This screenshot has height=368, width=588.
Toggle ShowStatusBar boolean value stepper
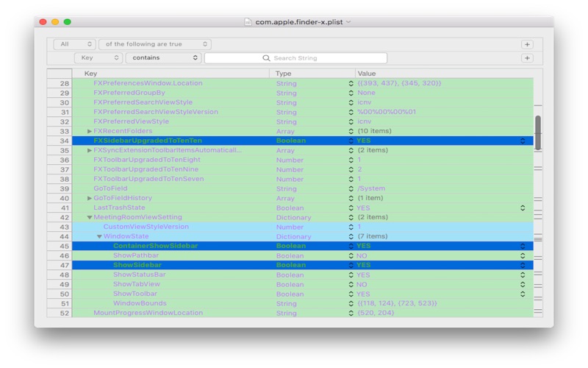point(523,275)
